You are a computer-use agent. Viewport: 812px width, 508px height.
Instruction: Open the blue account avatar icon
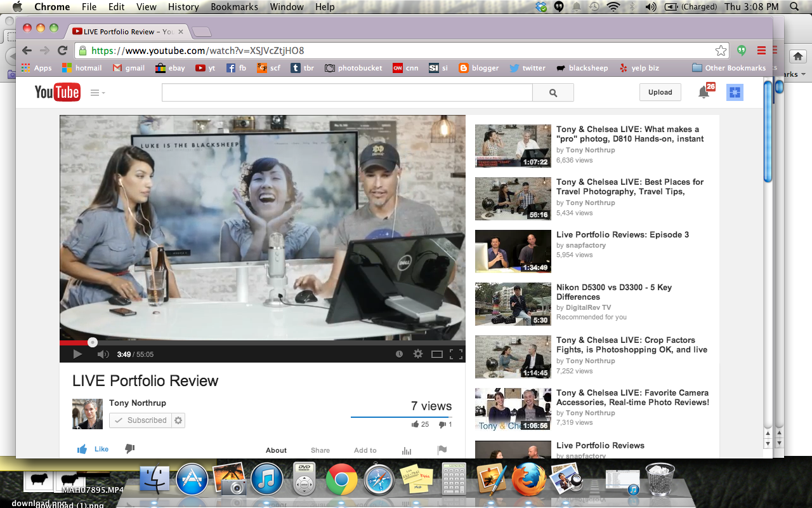click(735, 93)
